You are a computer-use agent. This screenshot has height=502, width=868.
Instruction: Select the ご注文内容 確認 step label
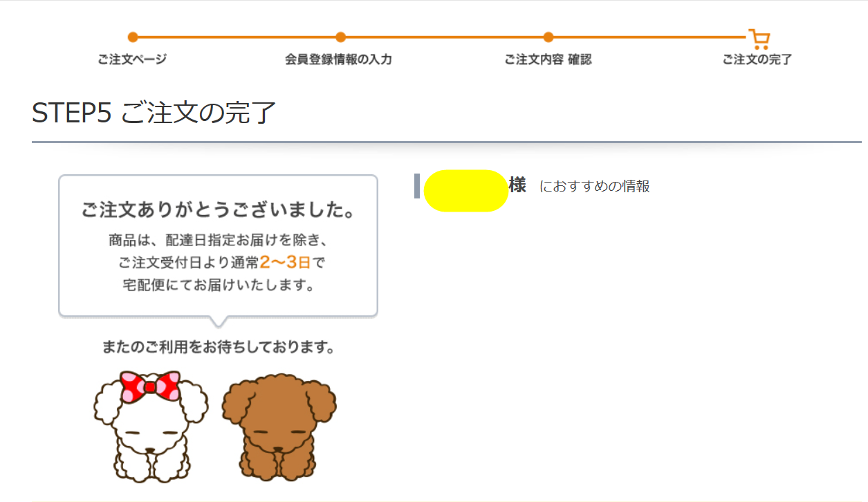coord(548,59)
